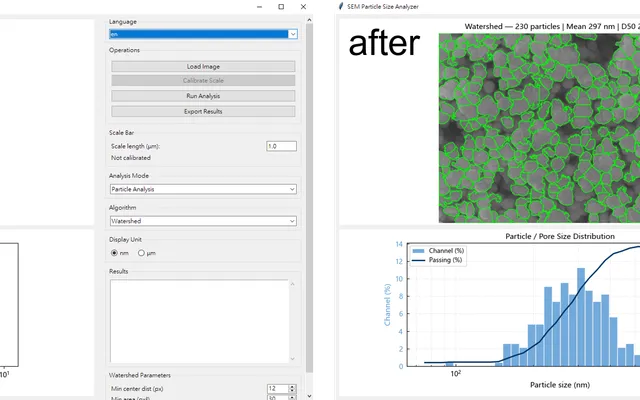Click the Min center dist value field
640x400 pixels.
pyautogui.click(x=278, y=389)
